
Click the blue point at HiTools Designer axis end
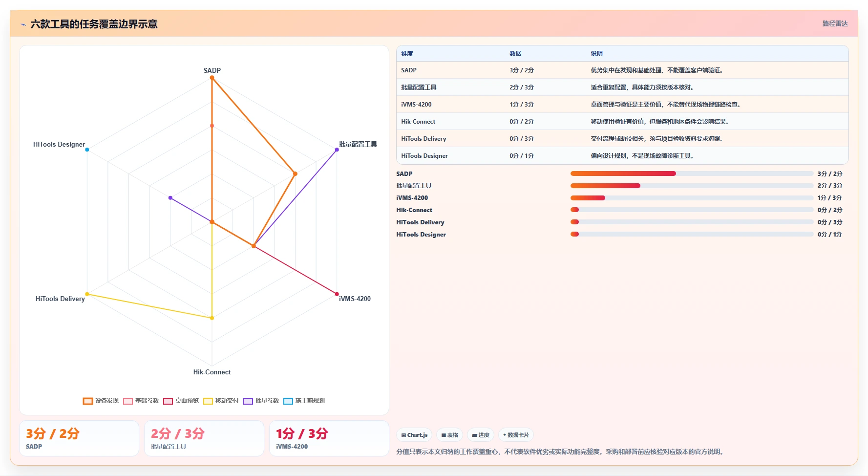click(x=87, y=150)
